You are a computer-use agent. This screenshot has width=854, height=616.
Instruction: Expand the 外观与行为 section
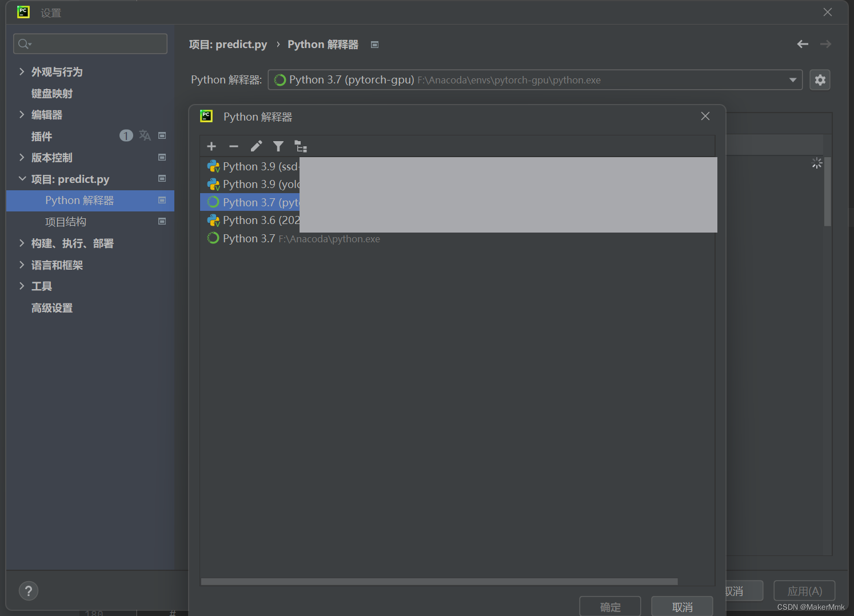(22, 71)
